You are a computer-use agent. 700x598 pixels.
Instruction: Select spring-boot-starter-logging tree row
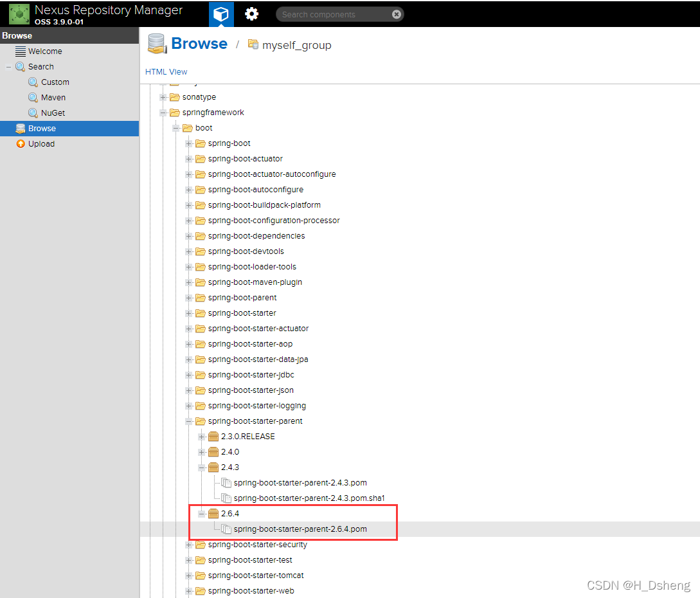256,406
